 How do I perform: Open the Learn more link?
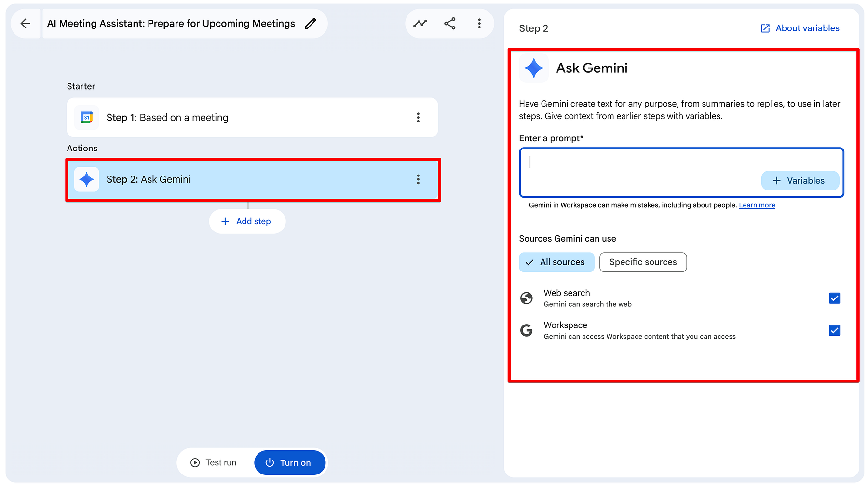(x=757, y=205)
